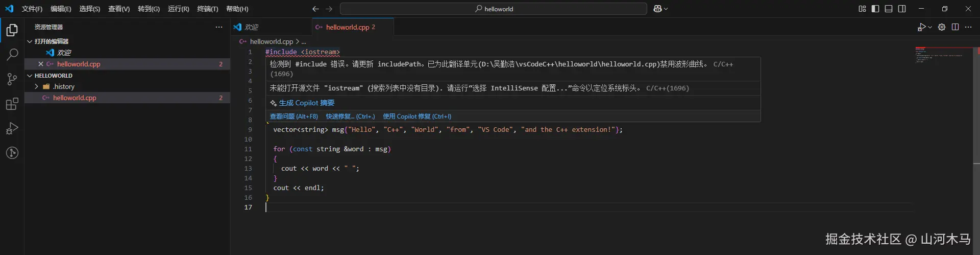Open the File menu
980x255 pixels.
coord(32,9)
